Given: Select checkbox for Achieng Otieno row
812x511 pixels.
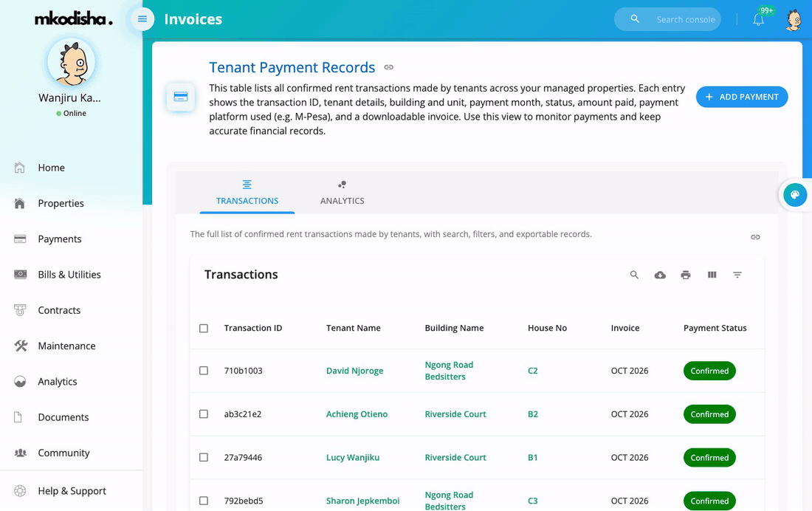Looking at the screenshot, I should [204, 414].
